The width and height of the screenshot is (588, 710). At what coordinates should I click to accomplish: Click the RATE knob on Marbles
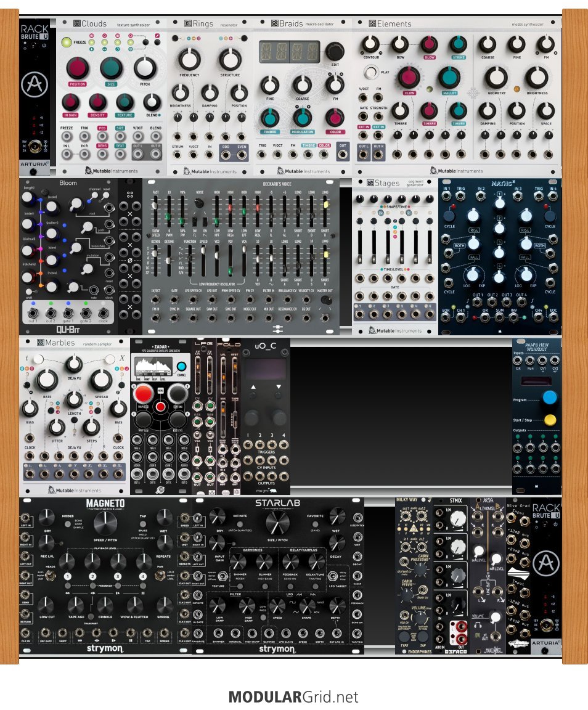click(x=47, y=380)
